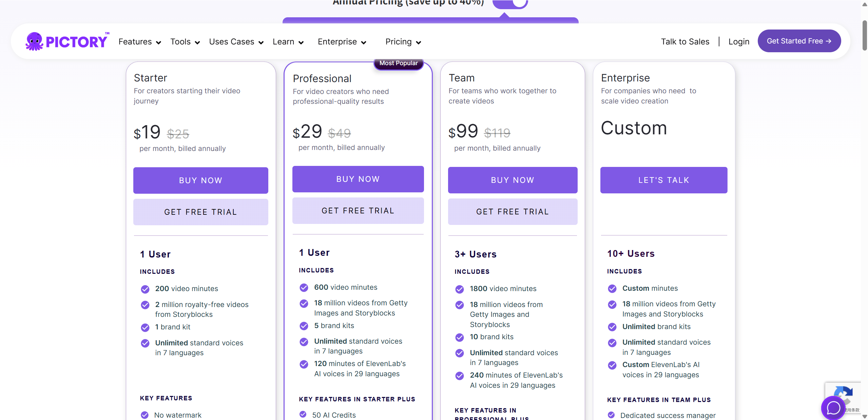Screen dimensions: 868x420
Task: Get Free Trial for Professional plan
Action: point(358,210)
